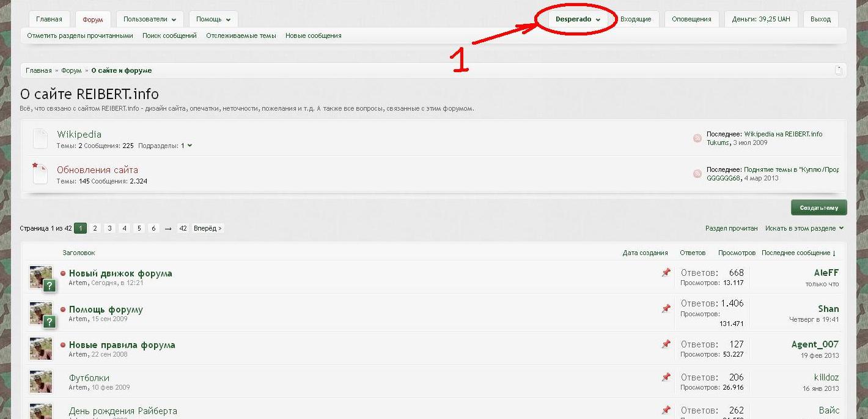
Task: Open the Входящие inbox tab
Action: click(x=636, y=20)
